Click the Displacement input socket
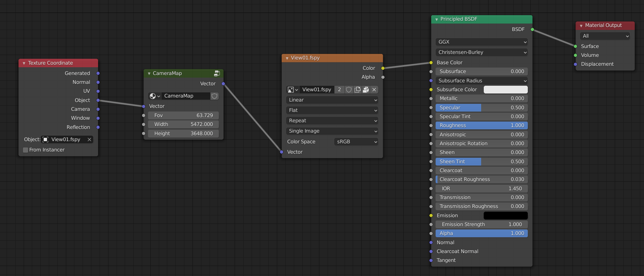This screenshot has width=644, height=276. click(x=576, y=64)
